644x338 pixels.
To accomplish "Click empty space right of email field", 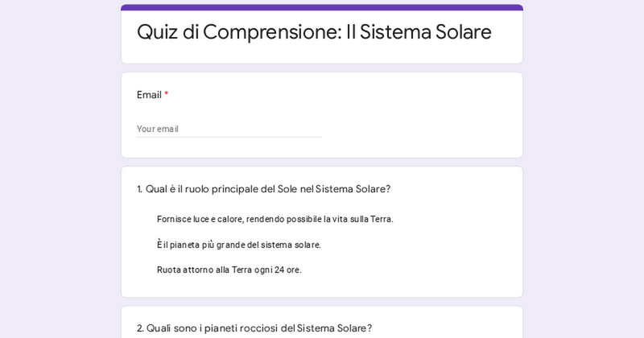I will click(419, 129).
